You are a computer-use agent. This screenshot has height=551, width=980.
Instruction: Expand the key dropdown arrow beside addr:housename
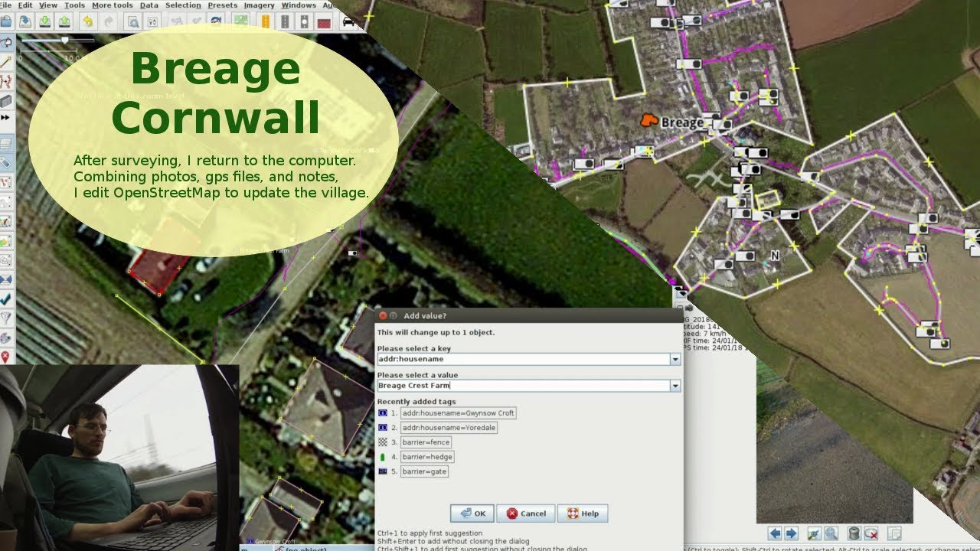[675, 359]
